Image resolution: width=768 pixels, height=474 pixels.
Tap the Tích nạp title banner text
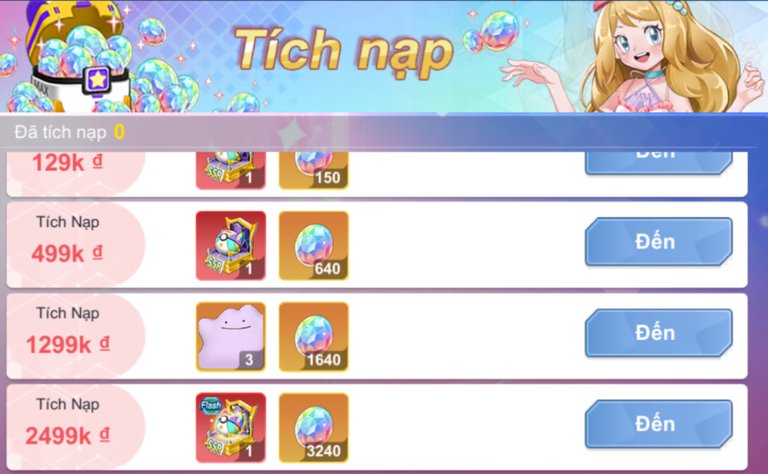(344, 51)
